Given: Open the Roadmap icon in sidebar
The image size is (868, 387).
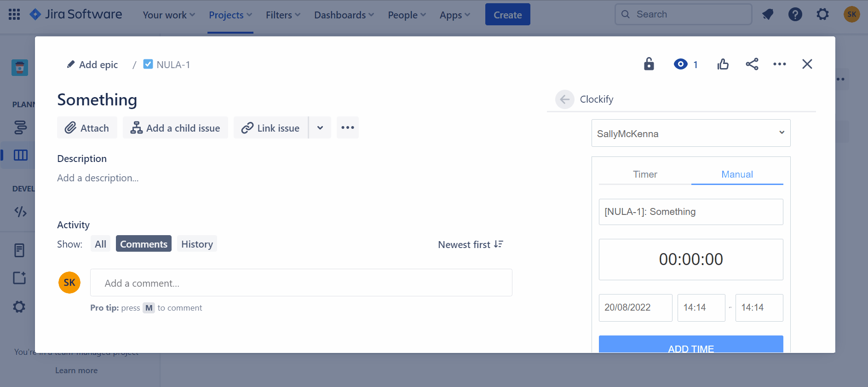Looking at the screenshot, I should 20,127.
